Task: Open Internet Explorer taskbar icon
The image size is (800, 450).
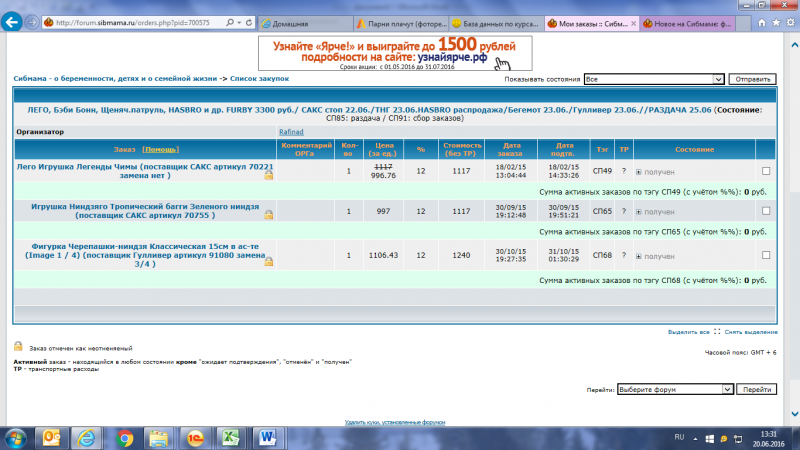Action: pos(86,438)
